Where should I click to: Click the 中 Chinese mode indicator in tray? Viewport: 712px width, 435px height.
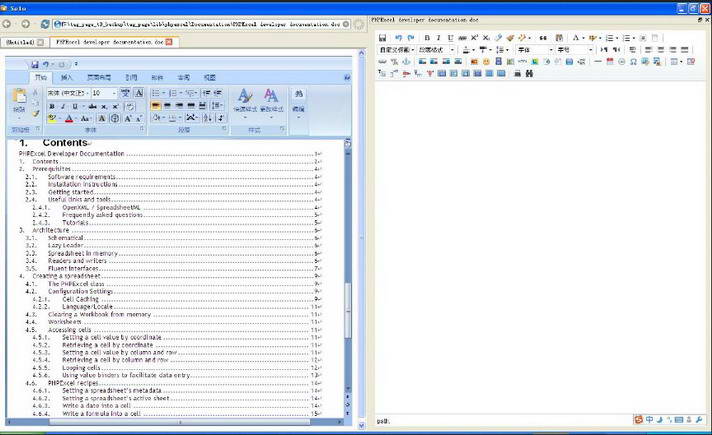pyautogui.click(x=649, y=420)
